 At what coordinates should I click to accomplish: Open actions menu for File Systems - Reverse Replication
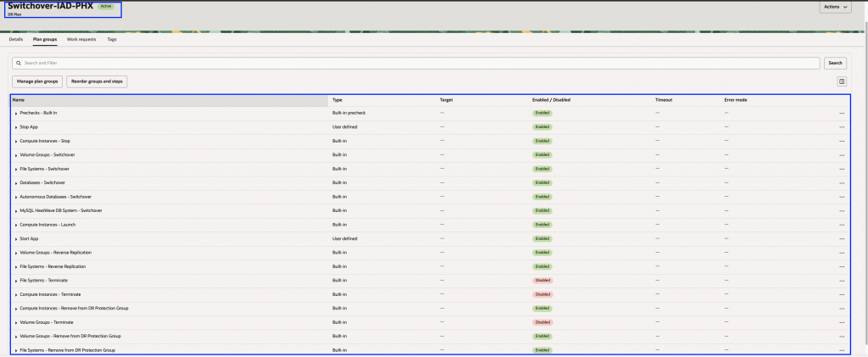click(x=842, y=267)
